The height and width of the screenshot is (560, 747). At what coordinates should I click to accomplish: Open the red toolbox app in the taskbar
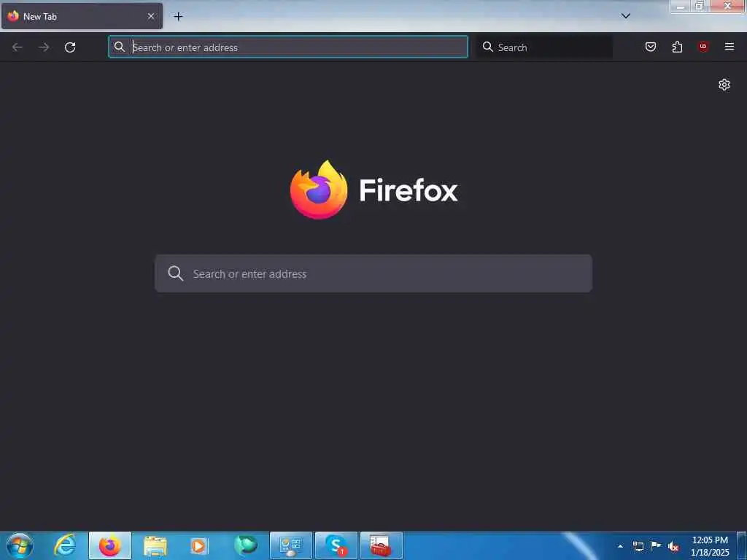click(x=382, y=545)
